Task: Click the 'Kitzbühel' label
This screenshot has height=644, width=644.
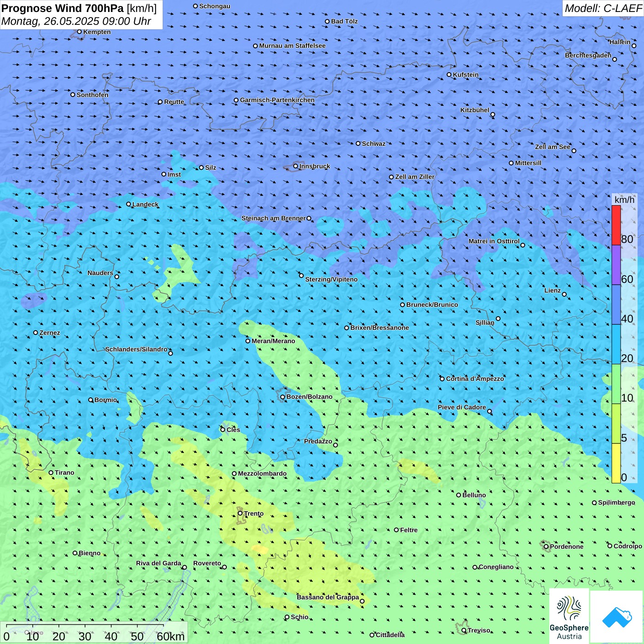Action: (475, 110)
